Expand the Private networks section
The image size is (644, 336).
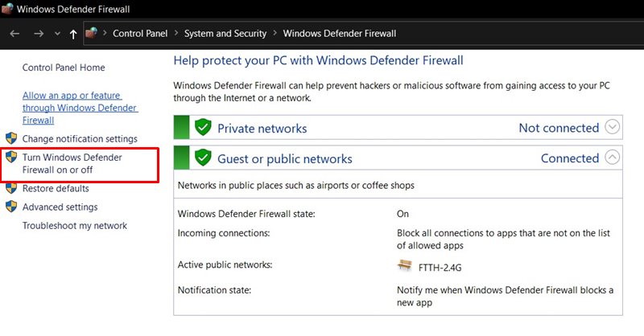(612, 127)
